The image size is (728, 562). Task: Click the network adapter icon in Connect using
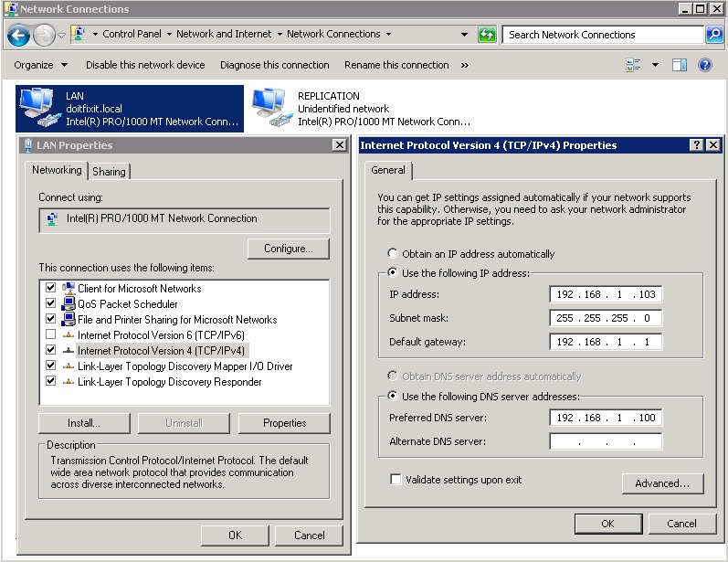click(x=52, y=218)
